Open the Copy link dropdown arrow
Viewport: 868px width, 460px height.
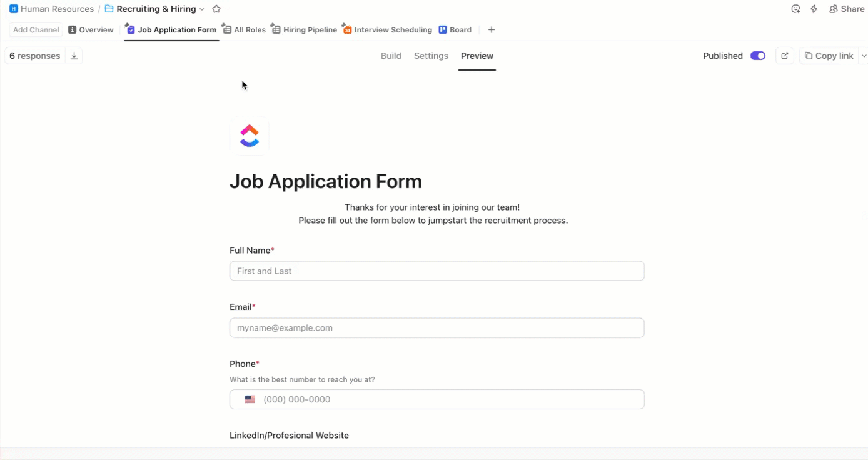tap(864, 56)
